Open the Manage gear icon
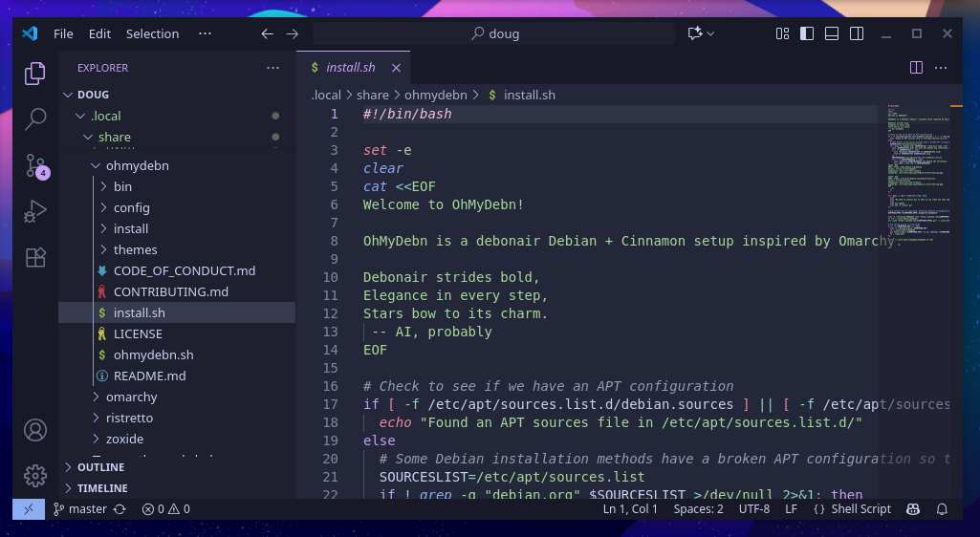 tap(35, 476)
